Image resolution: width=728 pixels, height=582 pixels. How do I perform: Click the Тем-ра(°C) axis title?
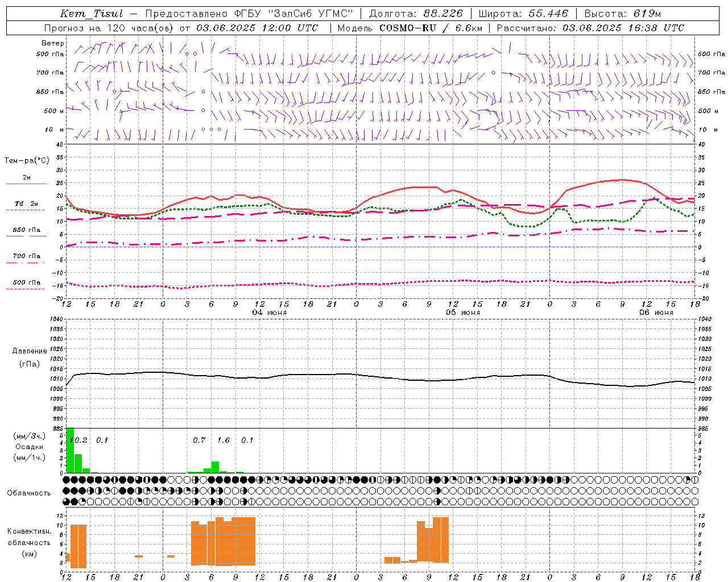(x=27, y=161)
